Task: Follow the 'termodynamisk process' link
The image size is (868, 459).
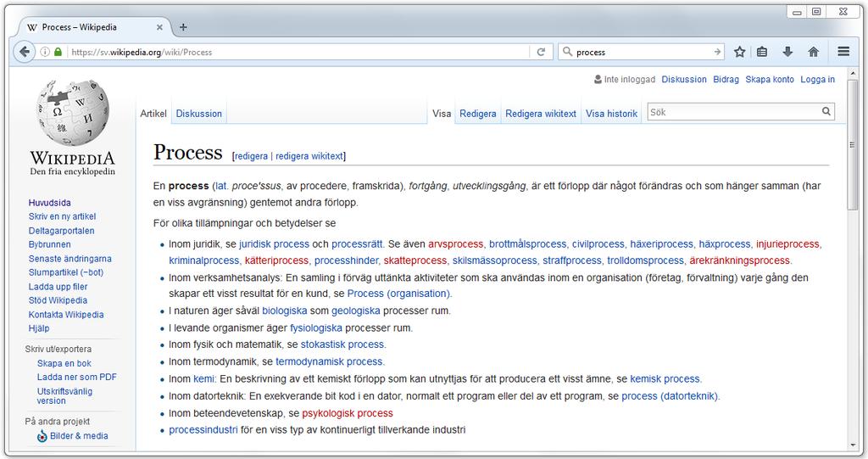Action: tap(329, 362)
